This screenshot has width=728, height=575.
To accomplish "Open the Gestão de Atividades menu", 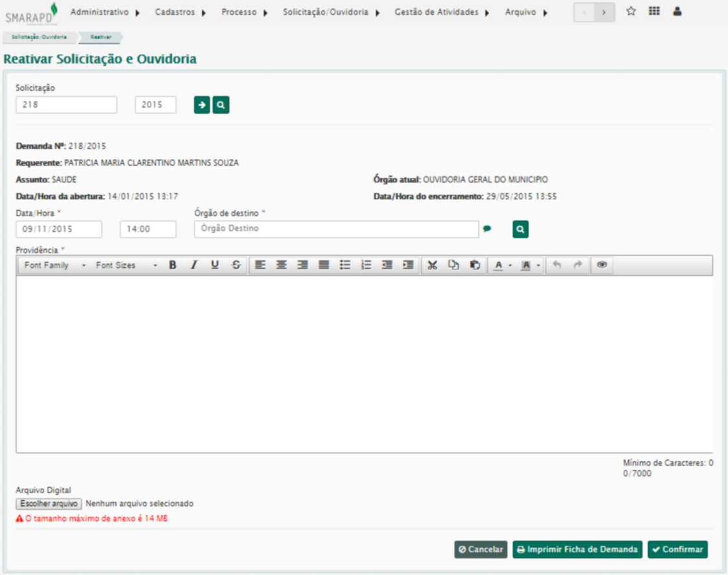I will coord(441,12).
